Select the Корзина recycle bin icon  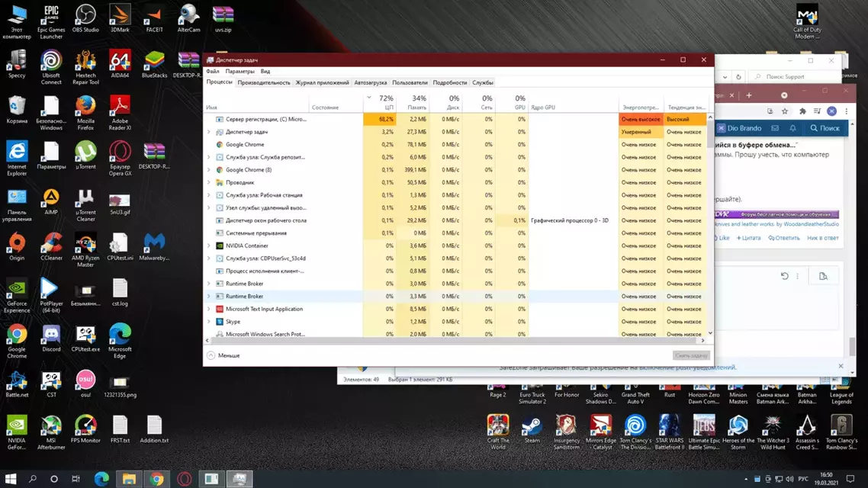coord(17,110)
